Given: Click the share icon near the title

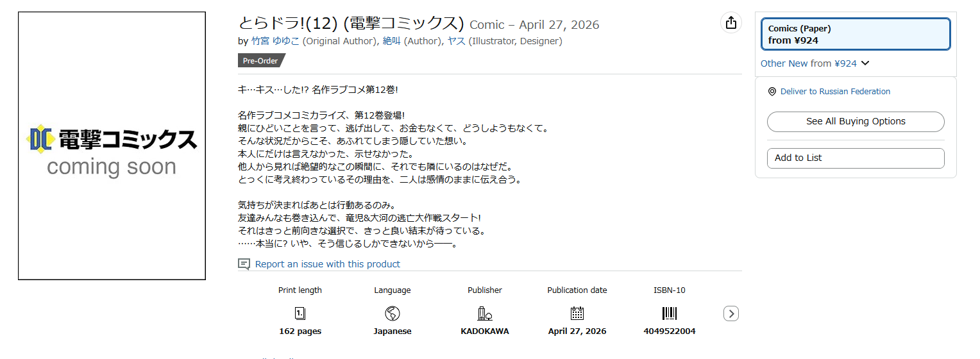Looking at the screenshot, I should click(731, 22).
